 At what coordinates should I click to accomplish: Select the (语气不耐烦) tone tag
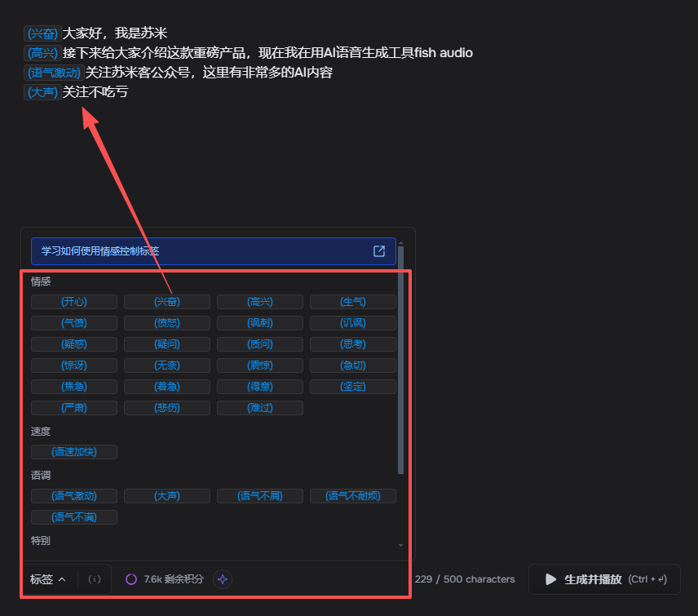[x=352, y=496]
